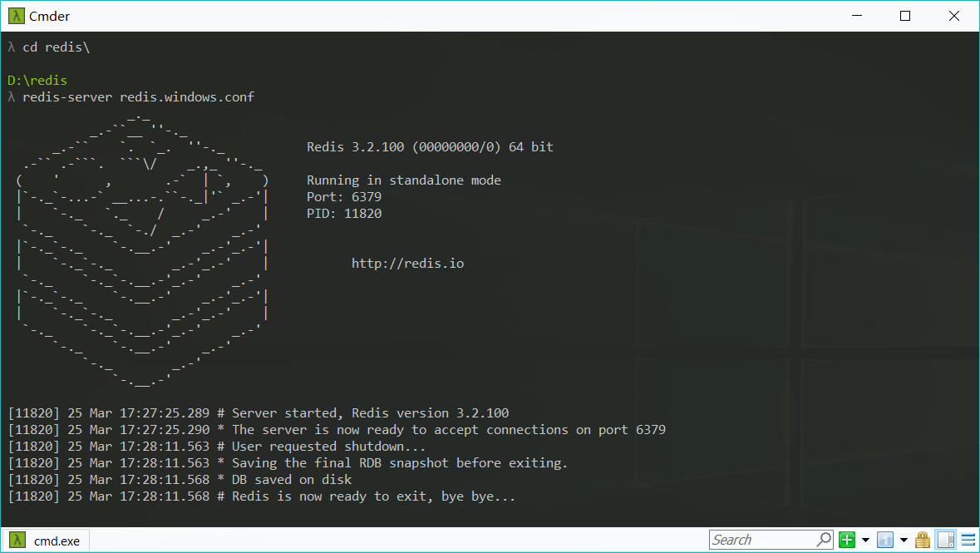Screen dimensions: 980x553
Task: Click the 'PID: 11820' text
Action: tap(344, 214)
